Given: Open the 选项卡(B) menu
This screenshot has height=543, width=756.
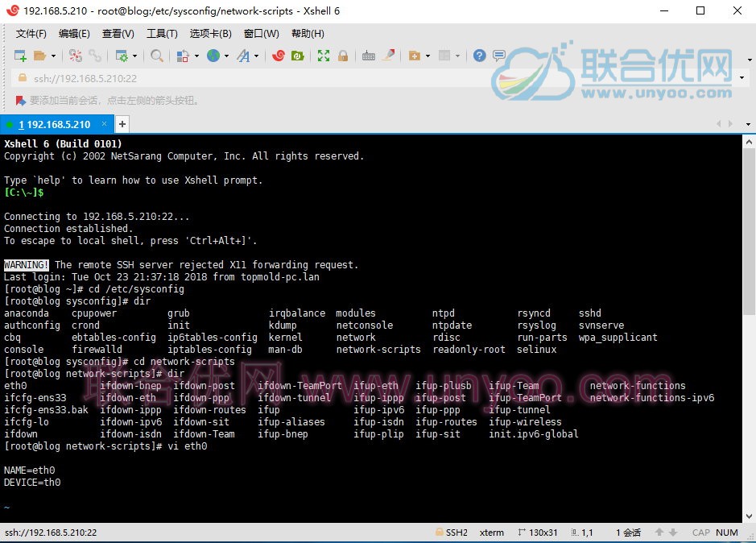Looking at the screenshot, I should coord(211,34).
